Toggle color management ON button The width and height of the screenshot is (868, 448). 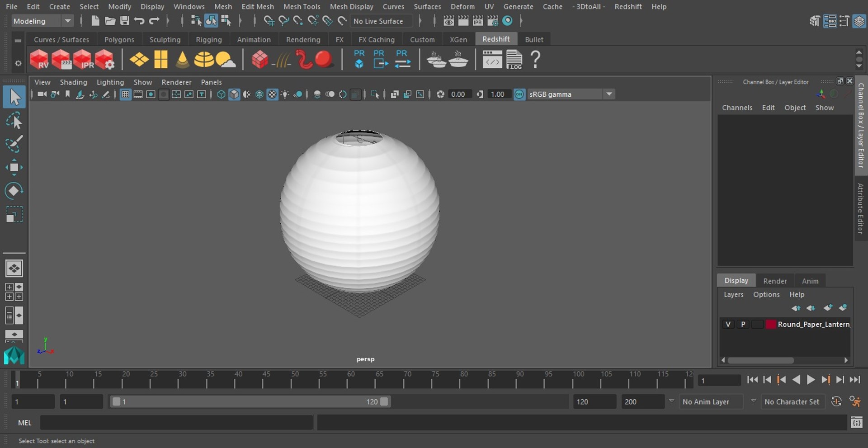(x=519, y=94)
